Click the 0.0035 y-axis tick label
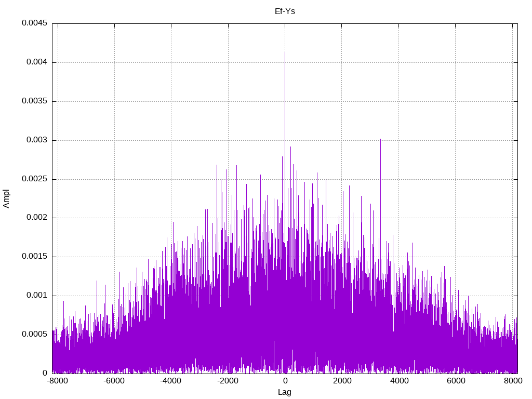This screenshot has height=399, width=532. tap(34, 101)
